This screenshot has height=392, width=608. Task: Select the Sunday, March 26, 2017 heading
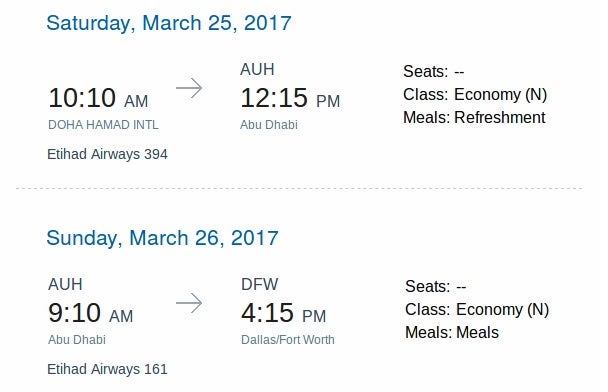coord(162,238)
